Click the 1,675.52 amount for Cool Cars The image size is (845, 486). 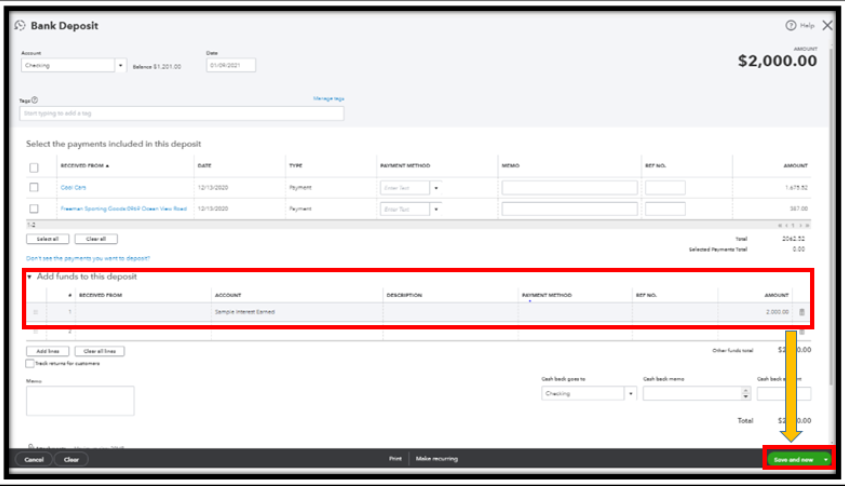[796, 188]
